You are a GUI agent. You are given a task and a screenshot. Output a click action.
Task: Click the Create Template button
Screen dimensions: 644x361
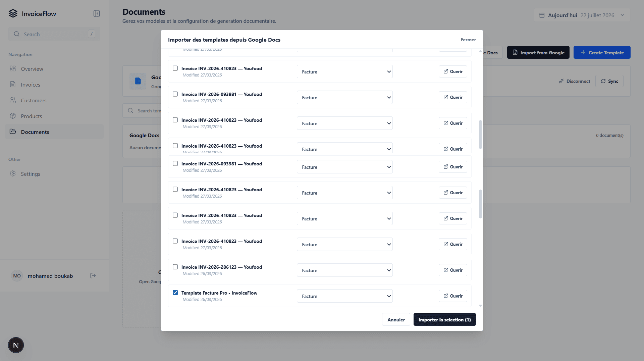(x=602, y=52)
